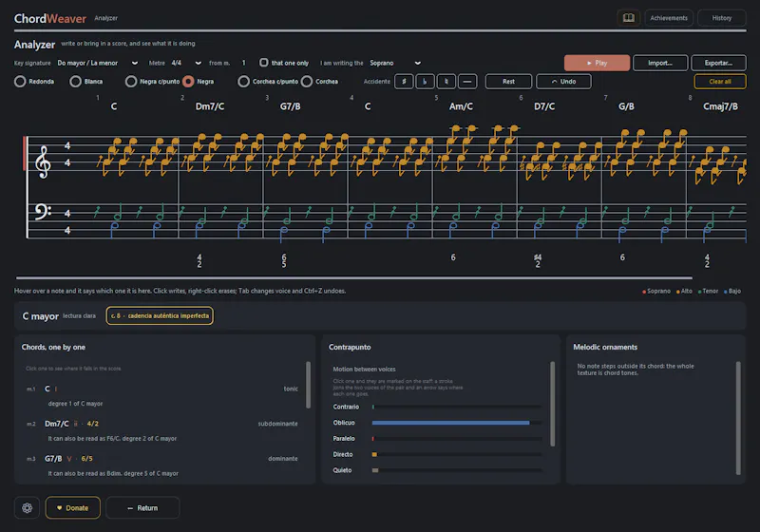Click the bass clef symbol
The image size is (760, 532).
43,212
